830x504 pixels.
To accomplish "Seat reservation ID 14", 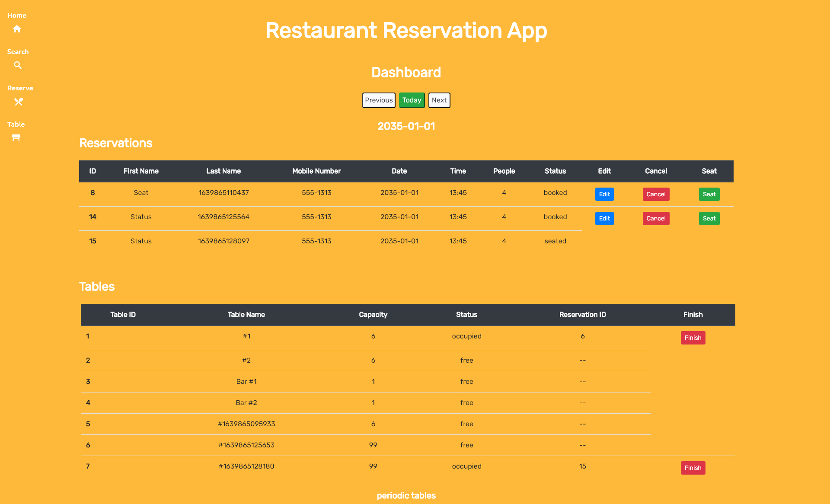I will [709, 218].
